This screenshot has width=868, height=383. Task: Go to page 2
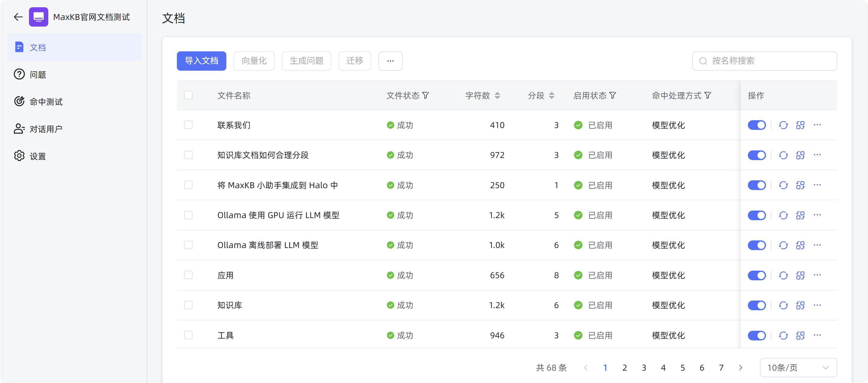point(624,368)
